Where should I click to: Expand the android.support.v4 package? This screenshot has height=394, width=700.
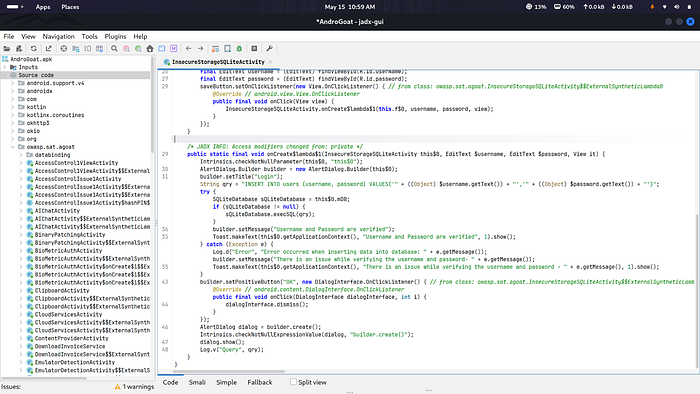(13, 83)
